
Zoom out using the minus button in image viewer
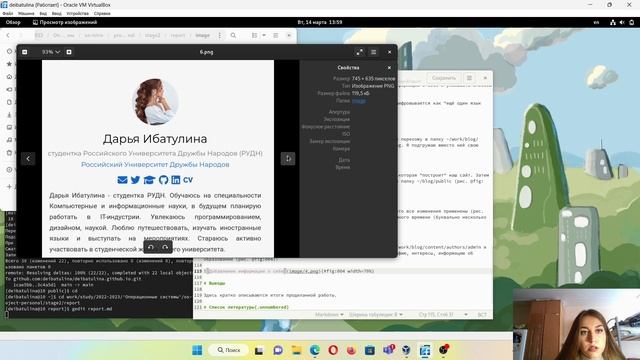pyautogui.click(x=24, y=52)
